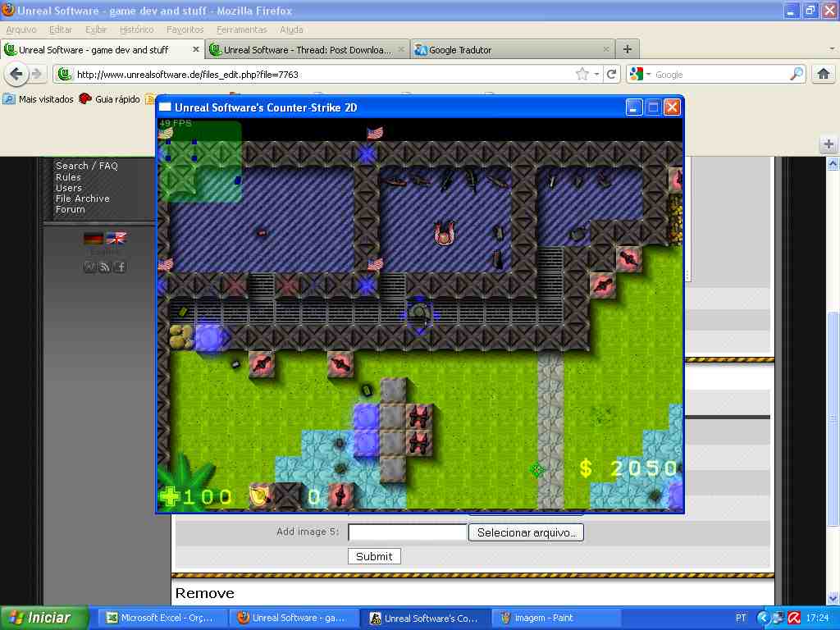This screenshot has width=840, height=630.
Task: Open the Editar menu
Action: [x=61, y=30]
